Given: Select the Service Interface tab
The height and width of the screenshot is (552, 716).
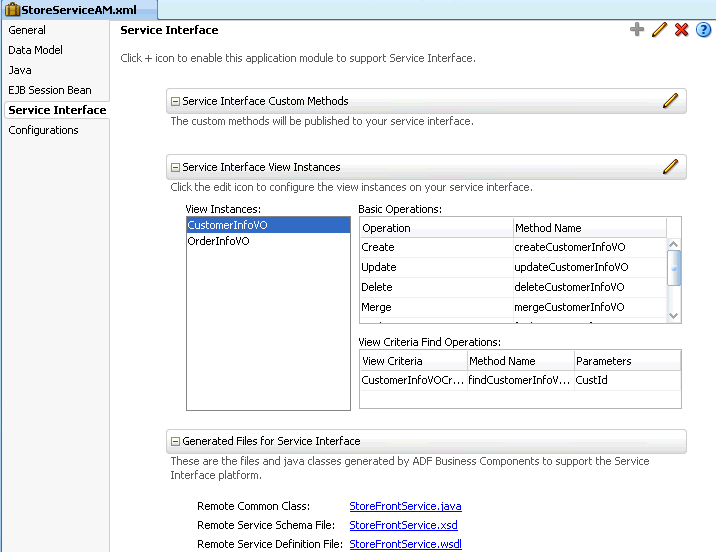Looking at the screenshot, I should [57, 110].
